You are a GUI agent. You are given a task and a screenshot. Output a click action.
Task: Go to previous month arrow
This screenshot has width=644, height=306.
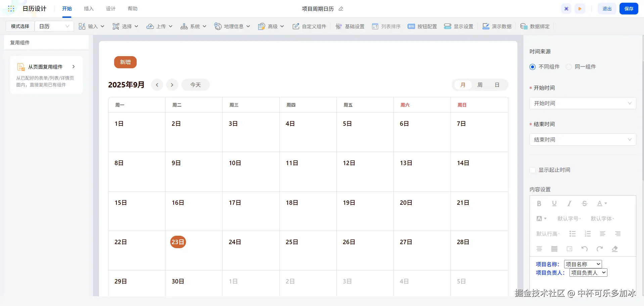tap(157, 85)
